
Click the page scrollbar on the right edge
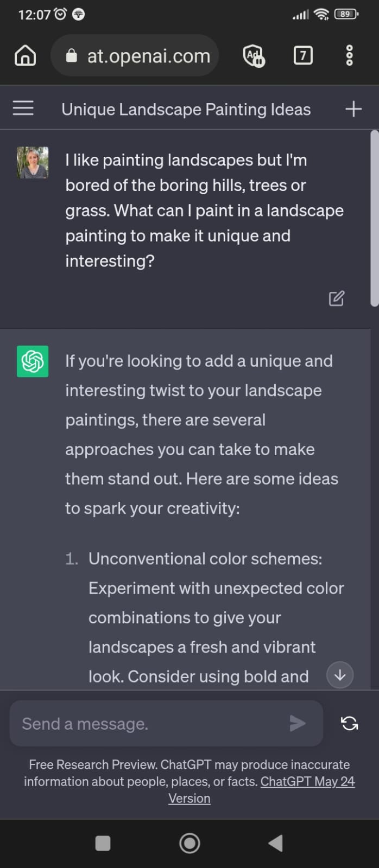(374, 218)
